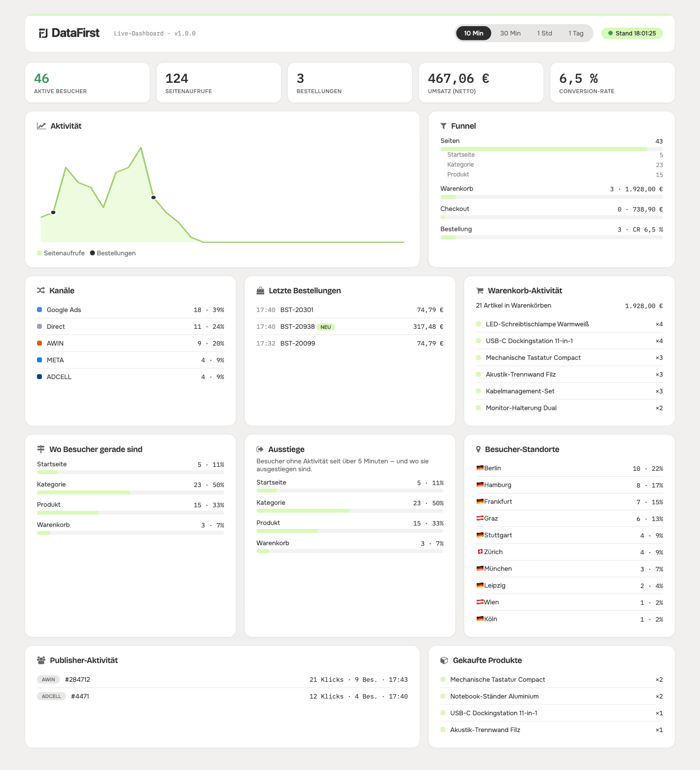The image size is (700, 770).
Task: Click the Leipzig location row
Action: pyautogui.click(x=569, y=585)
